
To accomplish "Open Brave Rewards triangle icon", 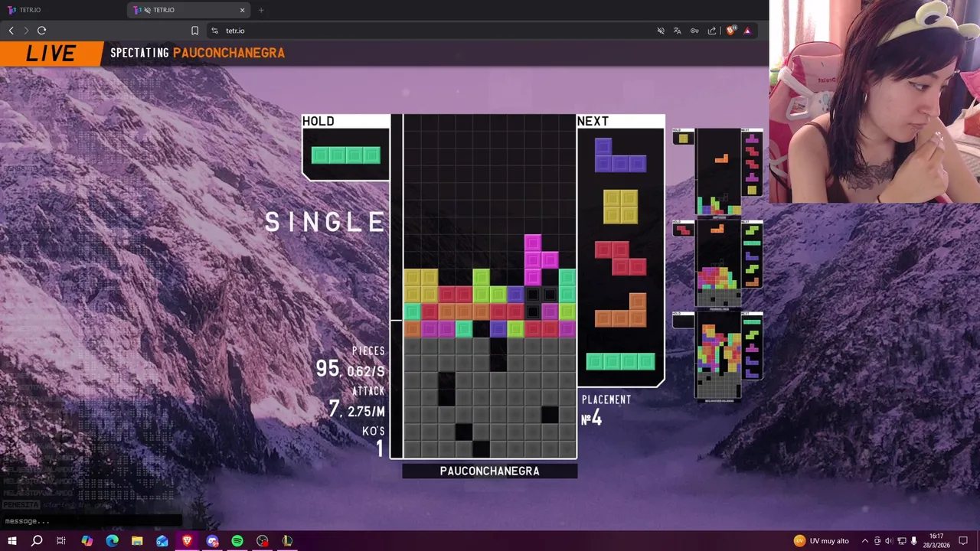I will pos(747,31).
